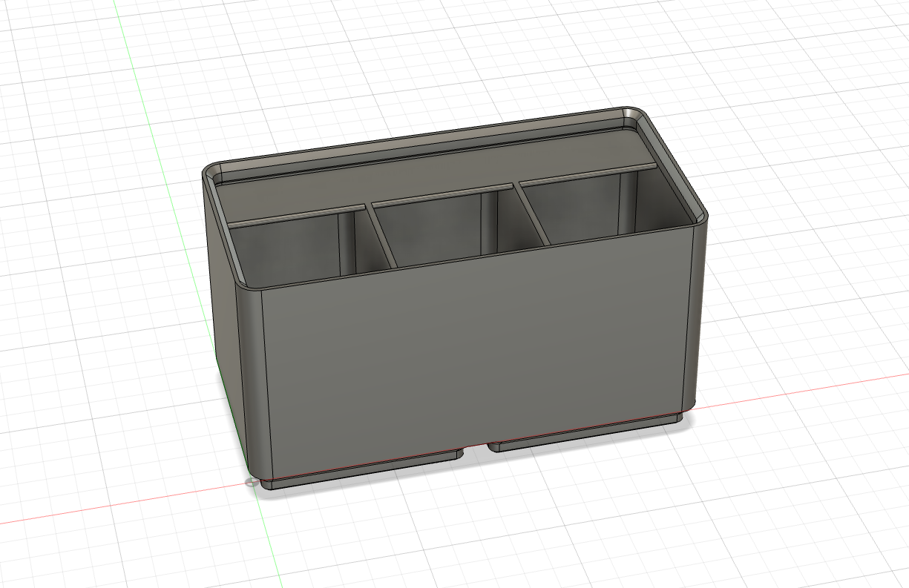The image size is (909, 588).
Task: Select the right base foot under the box
Action: coord(586,432)
